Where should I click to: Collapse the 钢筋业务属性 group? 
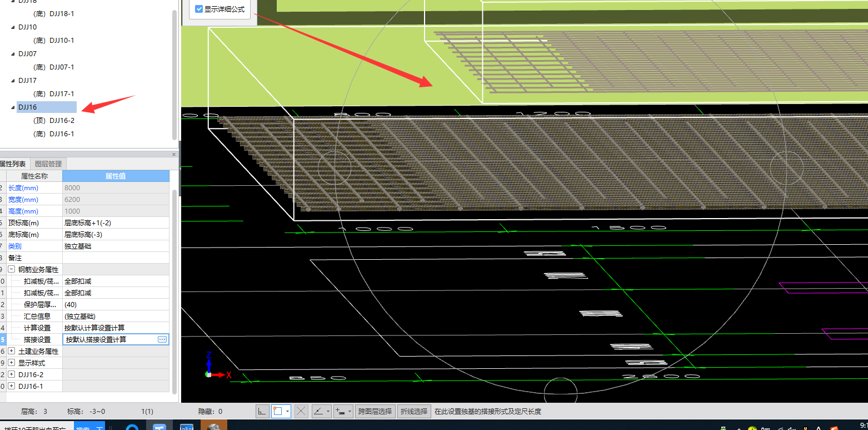click(x=11, y=269)
